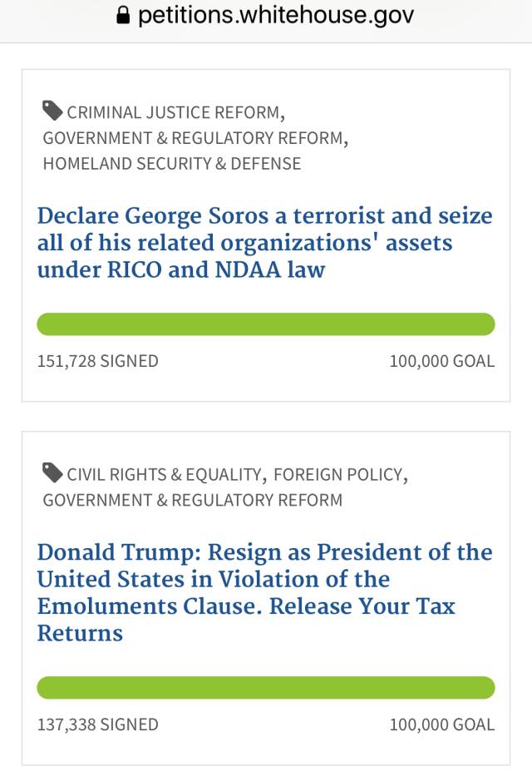Click the 100,000 Goal label on Trump petition
Screen dimensions: 532x781
pyautogui.click(x=442, y=724)
